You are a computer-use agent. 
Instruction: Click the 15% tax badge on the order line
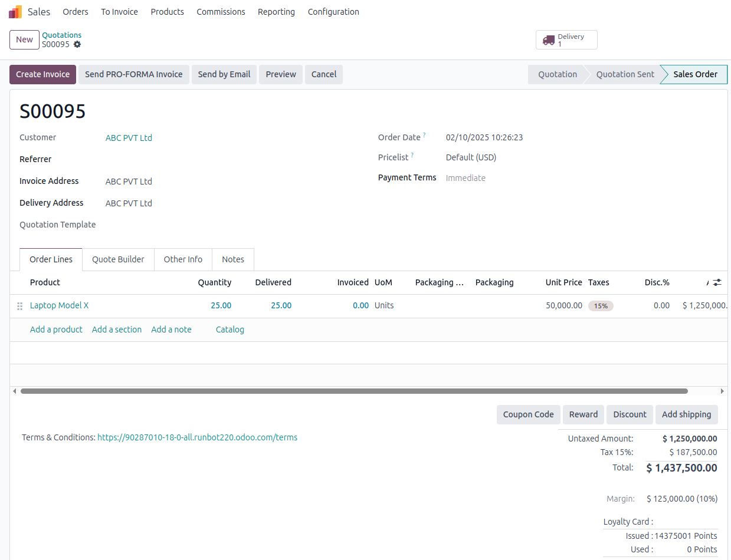601,305
